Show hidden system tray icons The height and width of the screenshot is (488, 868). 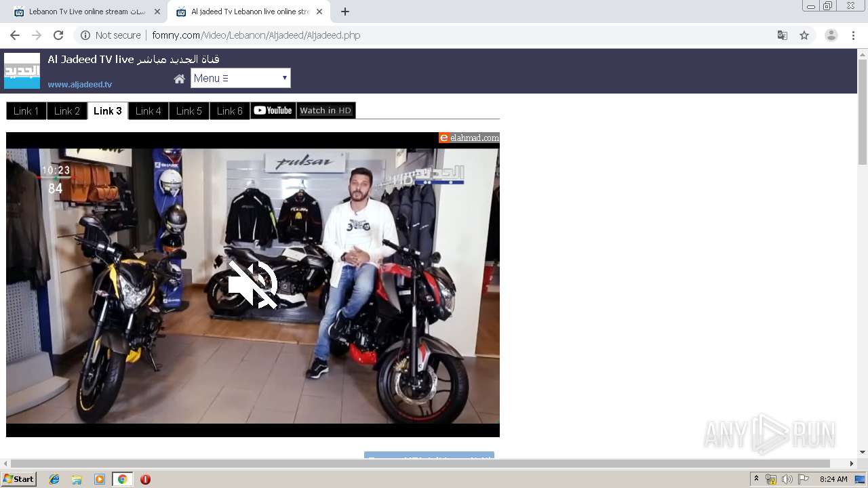[x=757, y=479]
